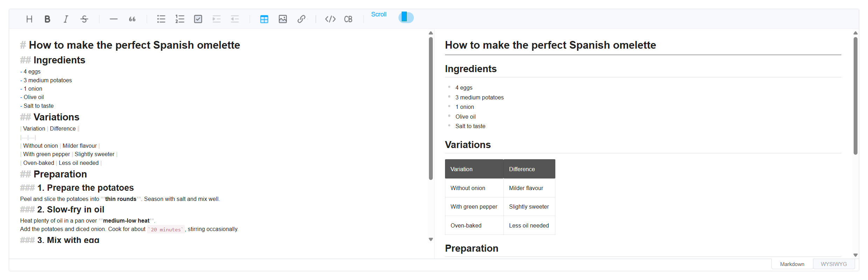Insert an ordered numbered list
The image size is (868, 280).
pyautogui.click(x=180, y=19)
